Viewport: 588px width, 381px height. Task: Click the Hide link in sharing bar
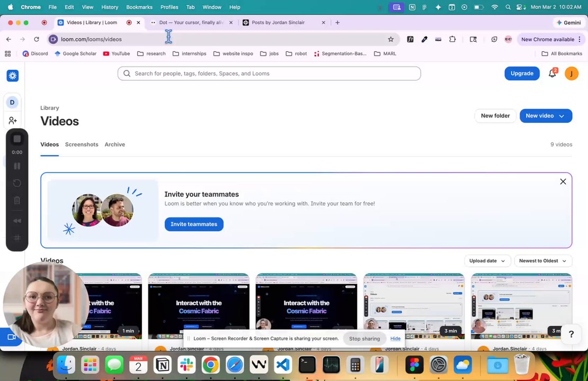tap(395, 338)
